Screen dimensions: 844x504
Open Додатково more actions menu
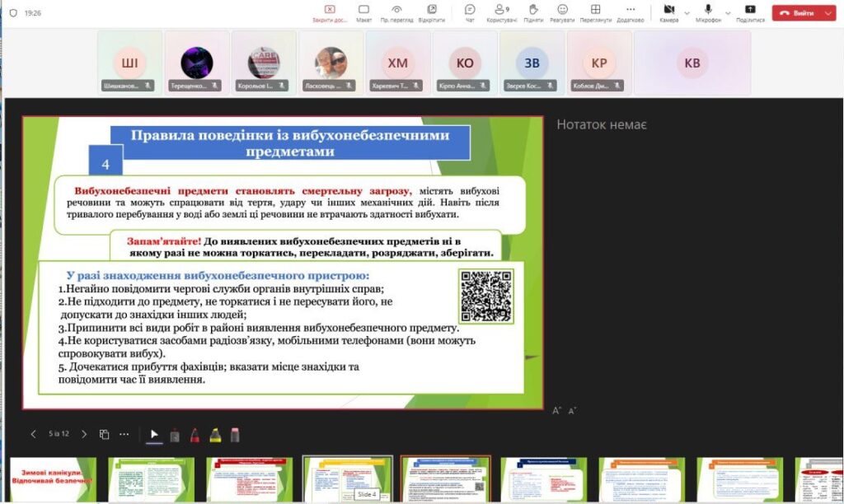point(630,12)
